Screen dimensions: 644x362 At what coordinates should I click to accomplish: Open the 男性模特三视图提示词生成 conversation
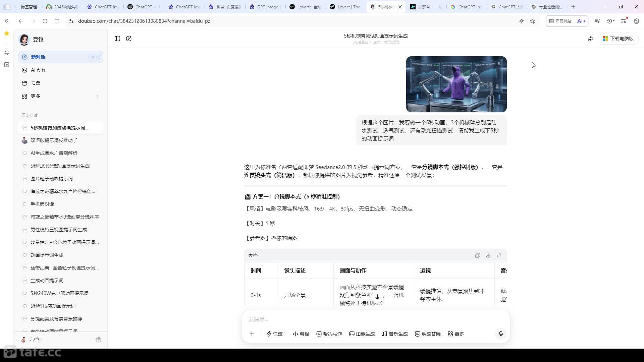61,230
